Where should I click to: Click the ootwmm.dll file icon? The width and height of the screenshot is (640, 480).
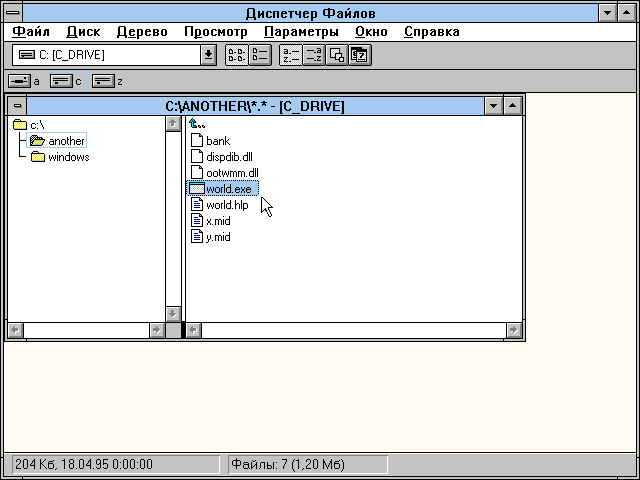tap(197, 172)
